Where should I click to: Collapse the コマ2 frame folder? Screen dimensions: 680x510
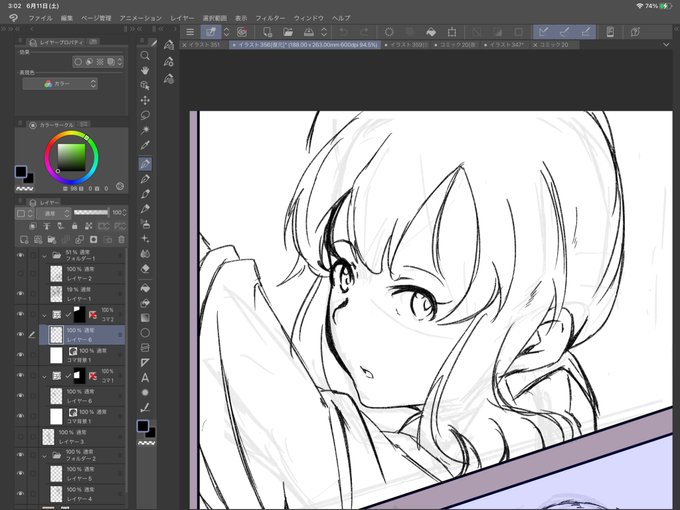(x=44, y=315)
